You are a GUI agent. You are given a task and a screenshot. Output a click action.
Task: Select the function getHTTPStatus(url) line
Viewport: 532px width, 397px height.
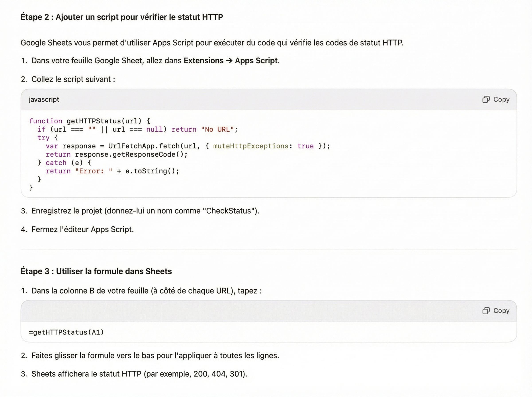pos(89,121)
